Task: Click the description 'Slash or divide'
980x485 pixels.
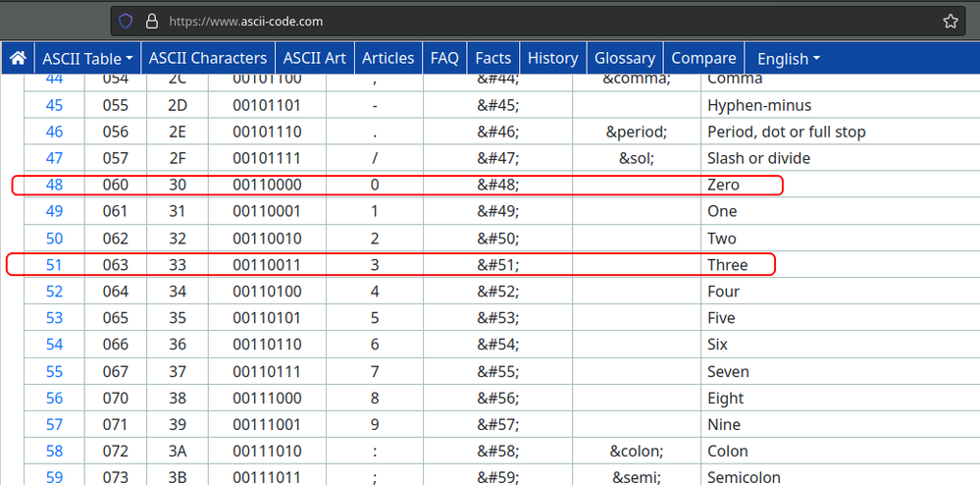Action: (x=758, y=158)
